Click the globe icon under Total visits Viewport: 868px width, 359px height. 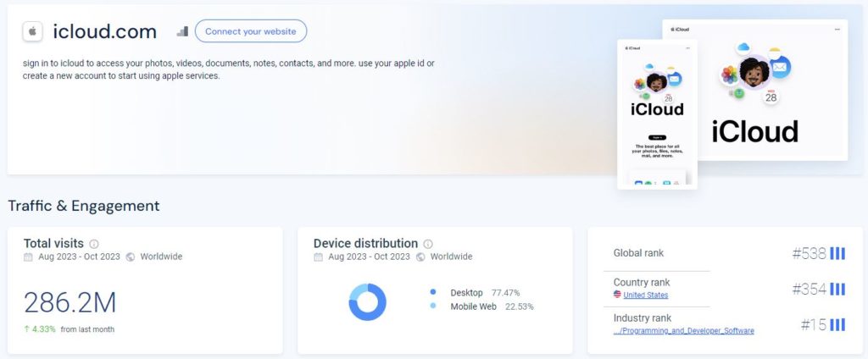130,257
